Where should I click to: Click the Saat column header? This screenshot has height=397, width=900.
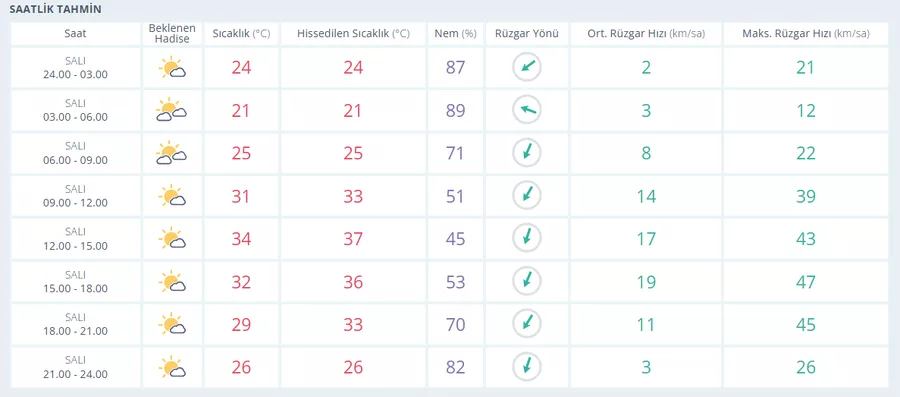click(x=75, y=33)
